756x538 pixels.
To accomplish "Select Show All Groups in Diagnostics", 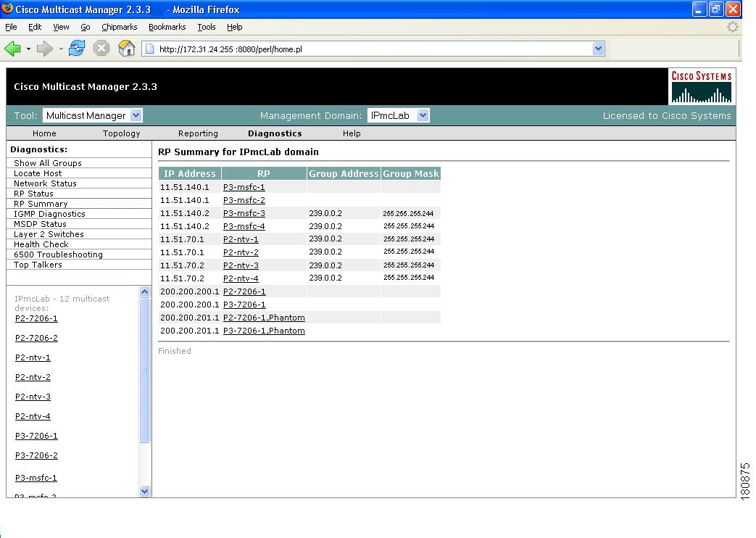I will click(48, 163).
